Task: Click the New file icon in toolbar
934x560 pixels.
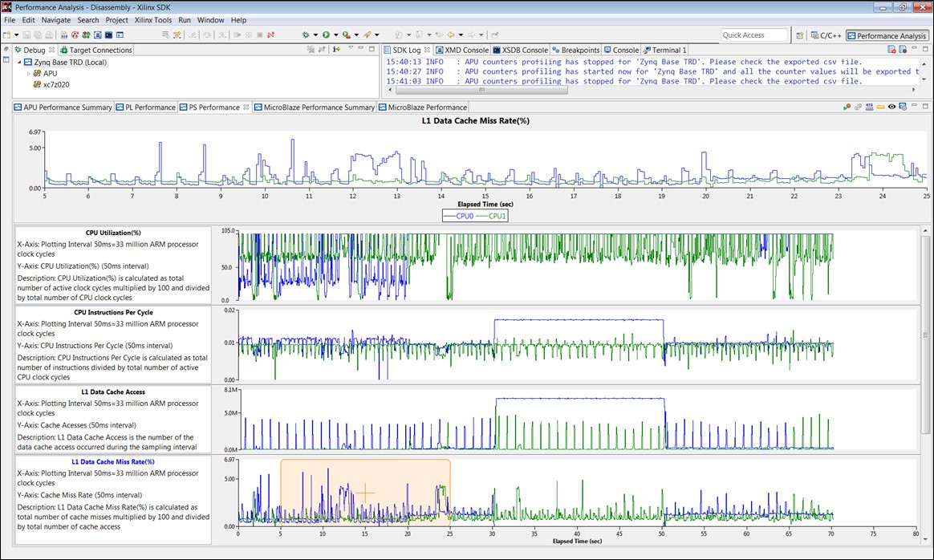Action: (x=7, y=35)
